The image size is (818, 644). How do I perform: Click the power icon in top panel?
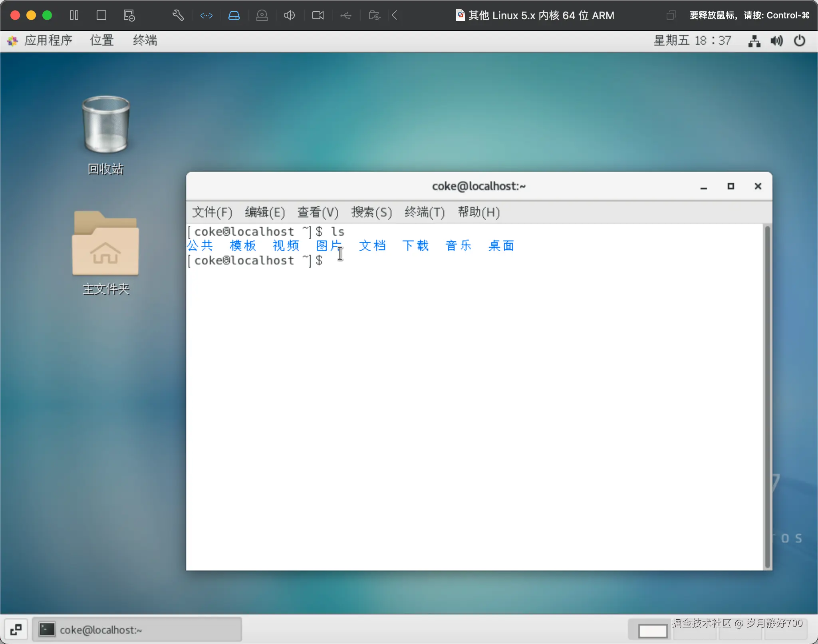pos(800,41)
